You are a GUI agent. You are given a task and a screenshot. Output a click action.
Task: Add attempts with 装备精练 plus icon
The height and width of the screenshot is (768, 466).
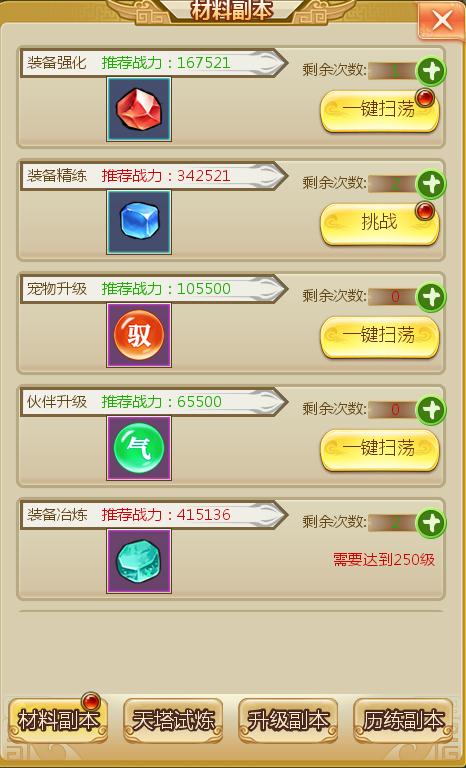point(431,184)
